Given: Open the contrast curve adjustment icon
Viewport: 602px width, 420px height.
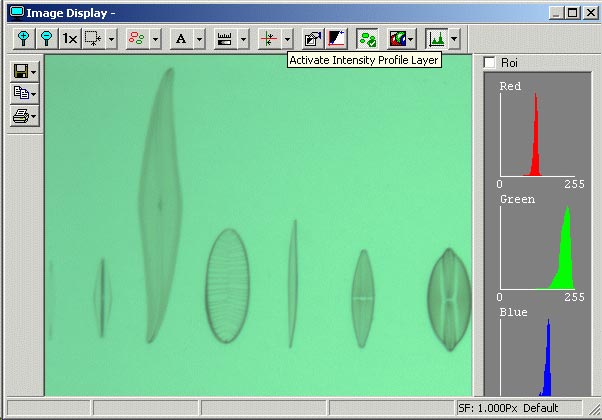Looking at the screenshot, I should pos(337,39).
